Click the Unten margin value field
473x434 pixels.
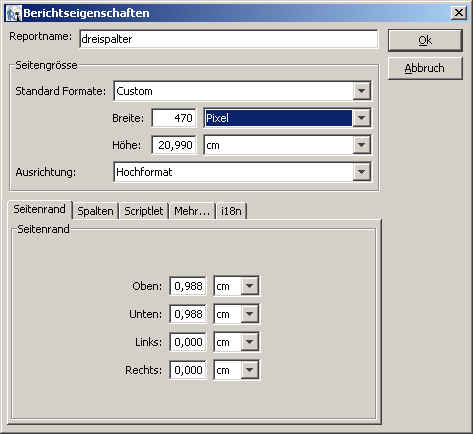(188, 314)
